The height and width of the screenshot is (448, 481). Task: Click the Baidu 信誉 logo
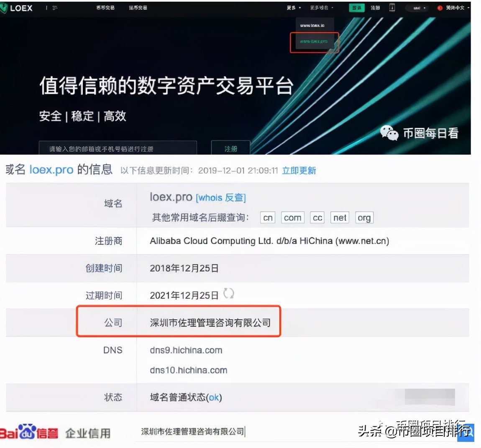(28, 433)
